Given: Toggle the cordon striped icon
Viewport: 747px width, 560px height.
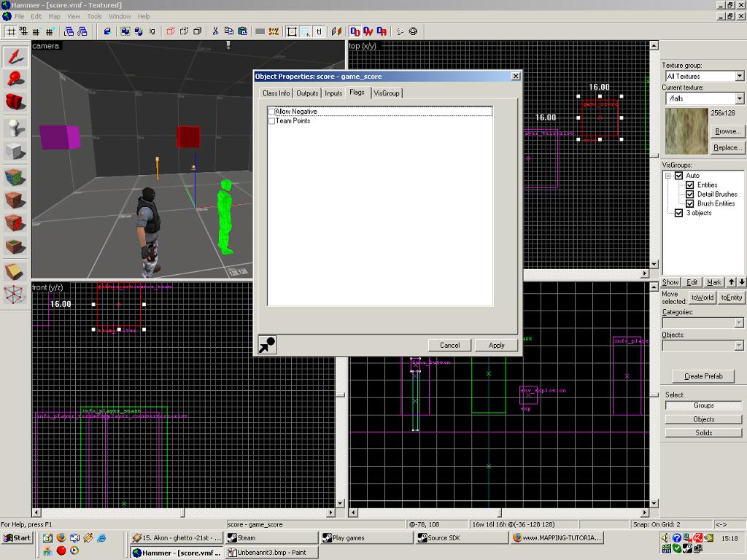Looking at the screenshot, I should tap(274, 31).
